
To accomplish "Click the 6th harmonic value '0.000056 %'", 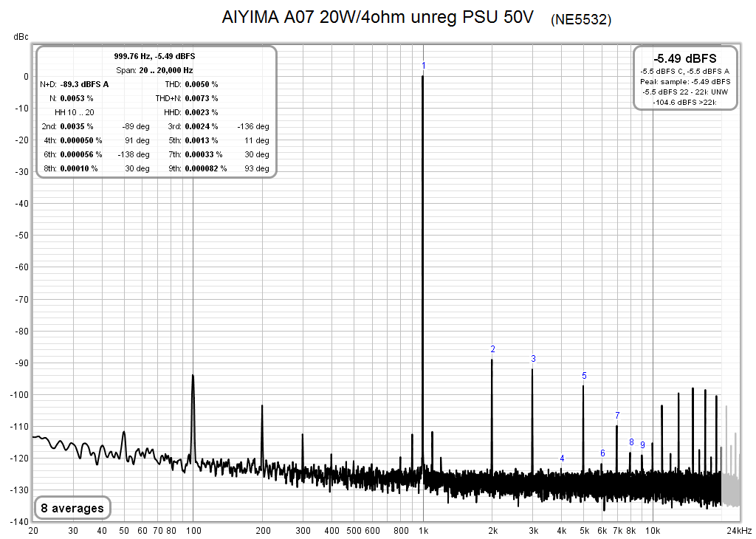I will tap(81, 154).
